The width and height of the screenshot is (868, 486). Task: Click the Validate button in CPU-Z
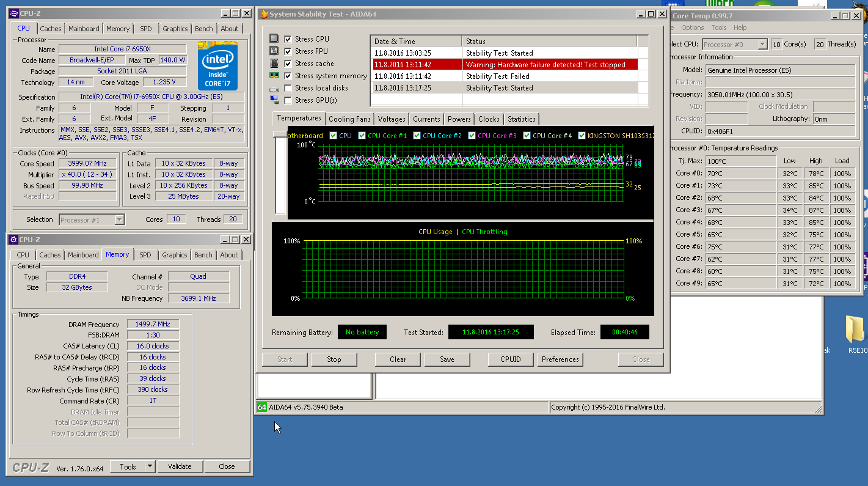tap(180, 466)
